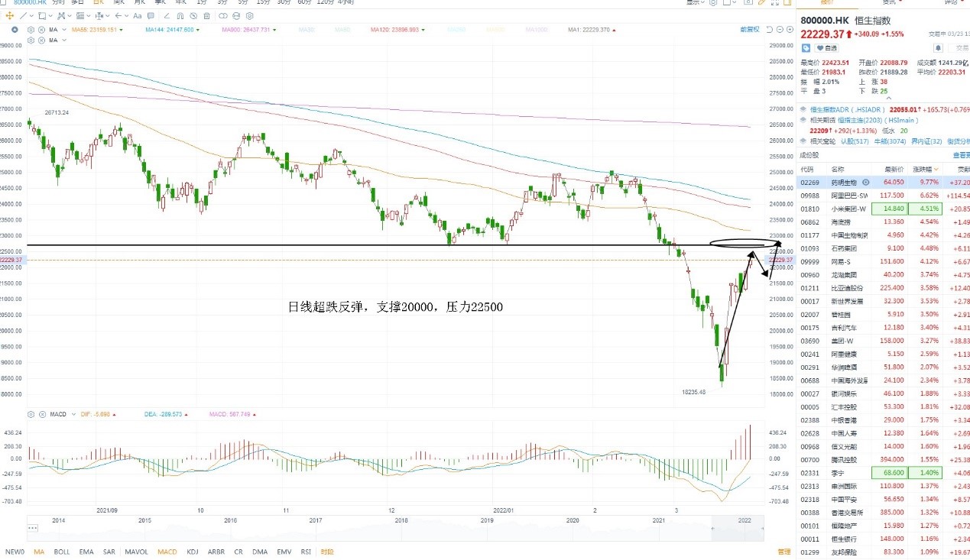The image size is (970, 560).
Task: Open price alert bell icon
Action: click(938, 48)
